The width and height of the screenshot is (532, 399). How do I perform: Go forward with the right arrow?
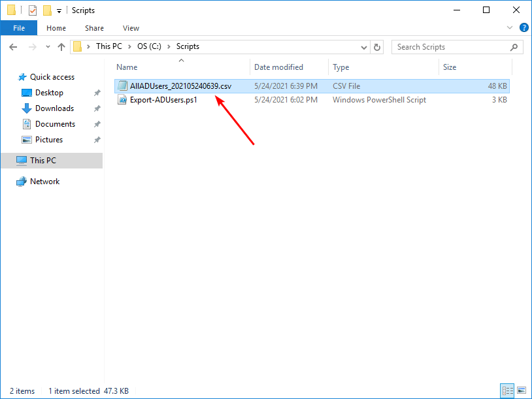pos(32,47)
